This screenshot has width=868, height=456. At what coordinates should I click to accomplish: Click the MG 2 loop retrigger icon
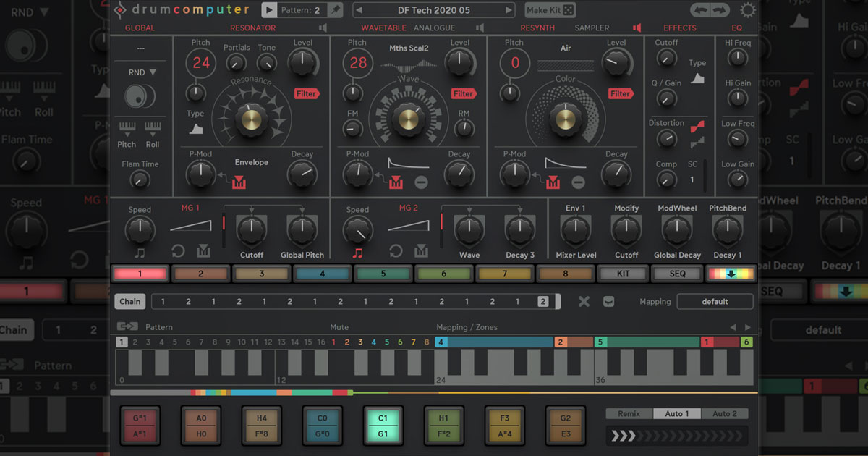[x=397, y=251]
